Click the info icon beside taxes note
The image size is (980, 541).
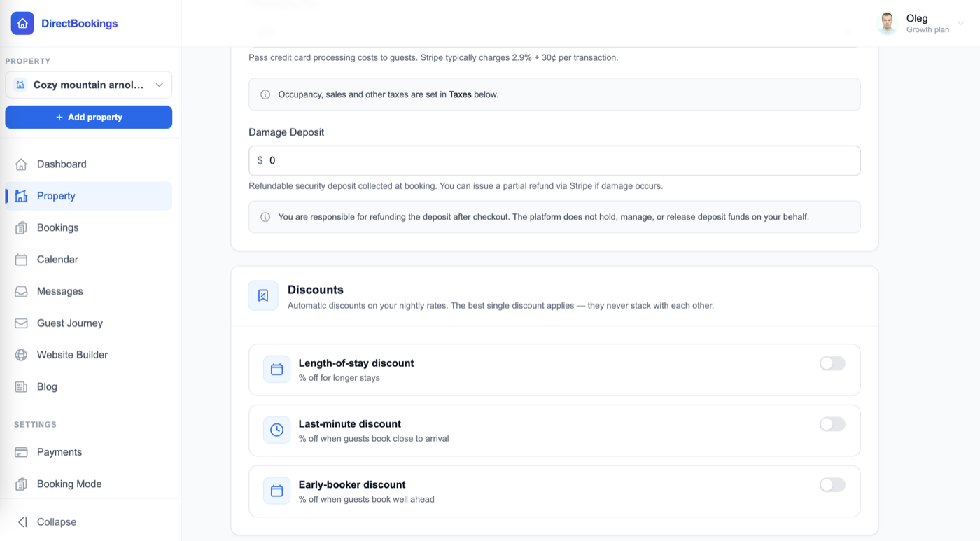(265, 94)
